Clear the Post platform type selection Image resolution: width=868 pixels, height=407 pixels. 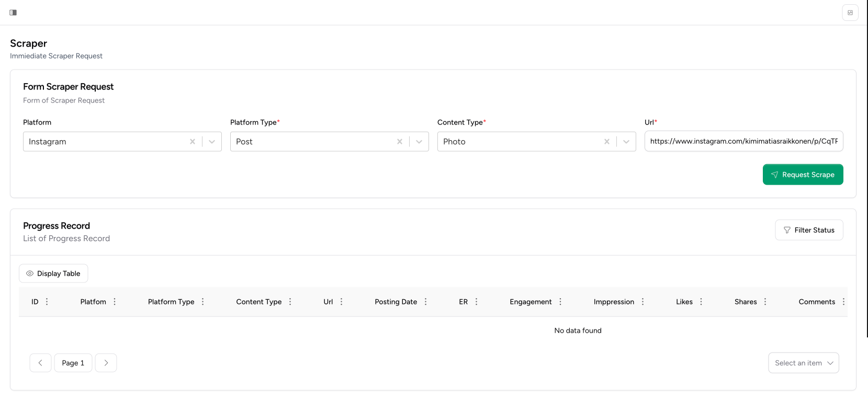(400, 142)
